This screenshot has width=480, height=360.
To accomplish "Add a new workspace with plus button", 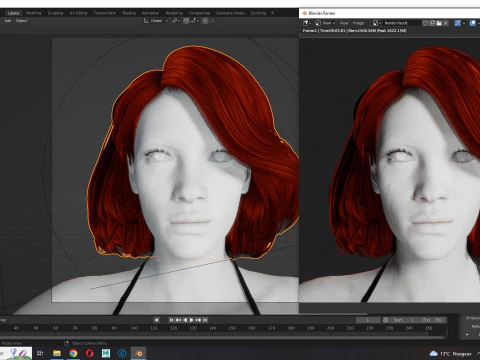I will pos(272,13).
